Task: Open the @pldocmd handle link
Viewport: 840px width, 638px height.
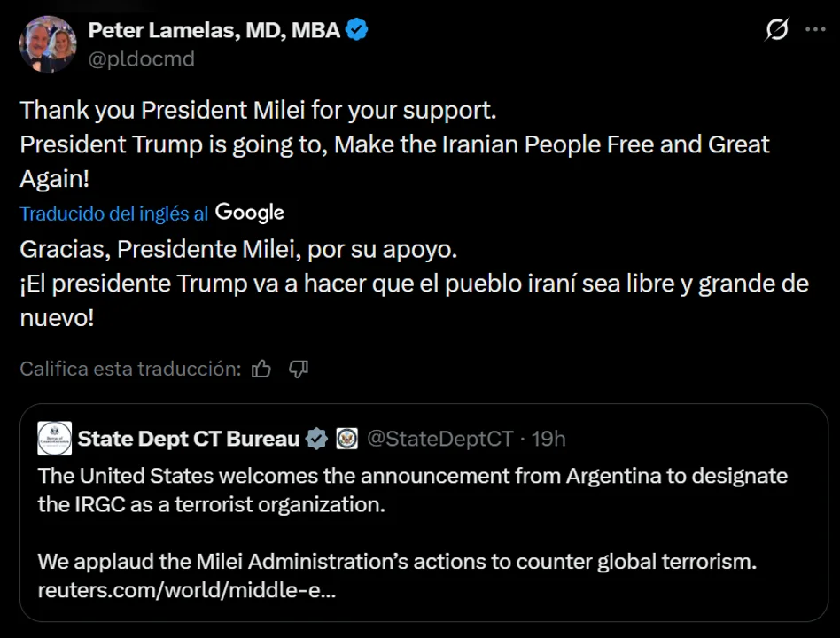Action: click(141, 59)
